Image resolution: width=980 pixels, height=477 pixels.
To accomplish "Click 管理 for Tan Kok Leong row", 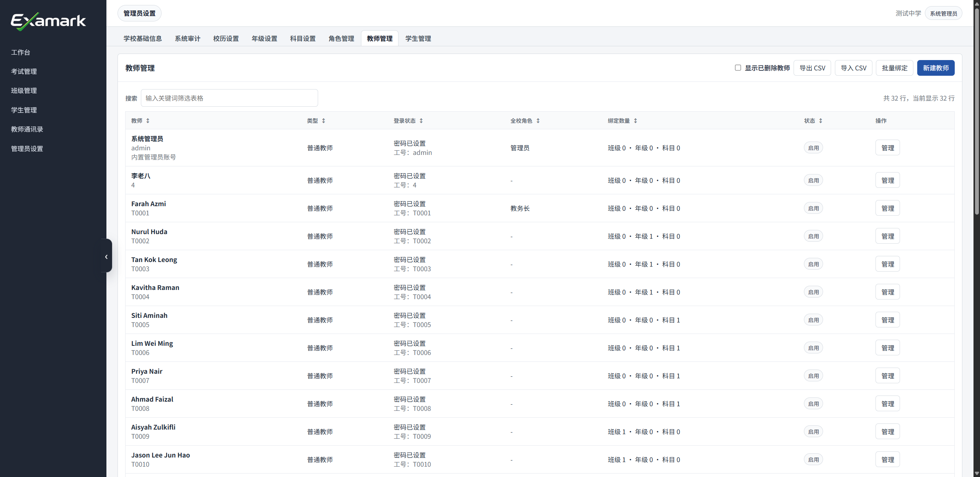I will (x=888, y=264).
